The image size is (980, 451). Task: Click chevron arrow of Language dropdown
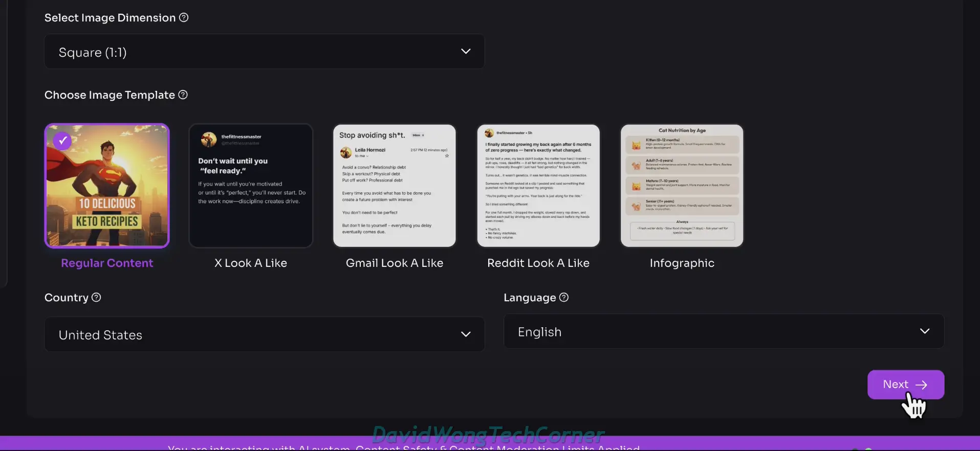tap(924, 331)
